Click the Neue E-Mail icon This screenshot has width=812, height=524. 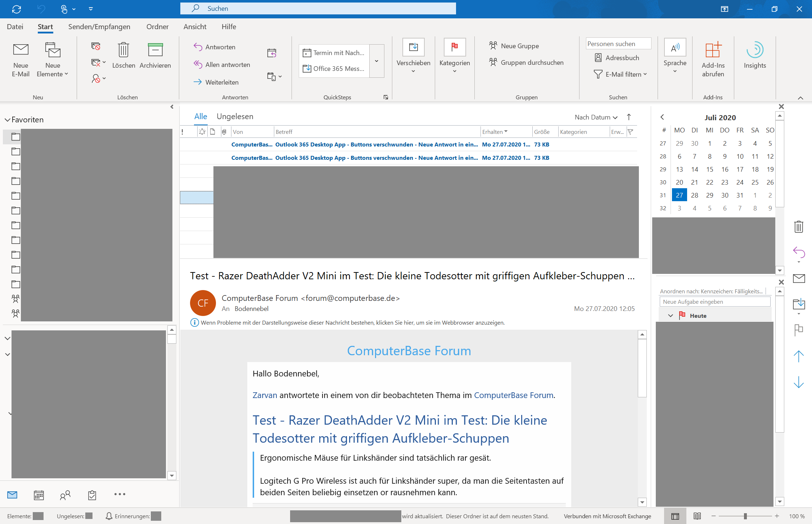tap(21, 50)
